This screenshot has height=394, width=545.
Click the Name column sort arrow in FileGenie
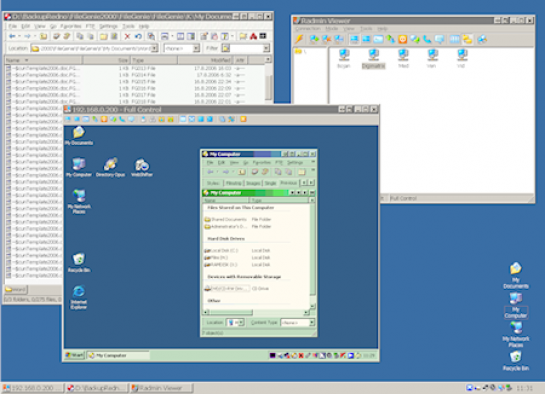click(26, 60)
